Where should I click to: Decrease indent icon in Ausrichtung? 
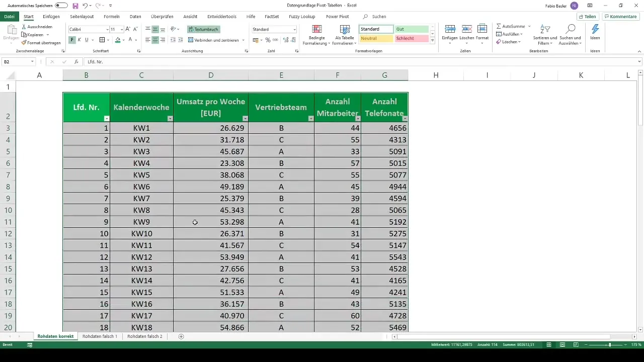(x=173, y=40)
